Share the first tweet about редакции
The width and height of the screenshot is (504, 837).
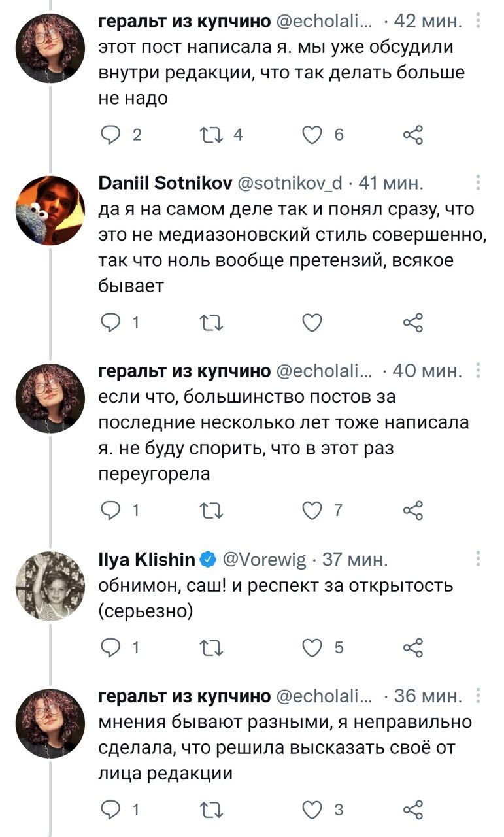pos(414,135)
